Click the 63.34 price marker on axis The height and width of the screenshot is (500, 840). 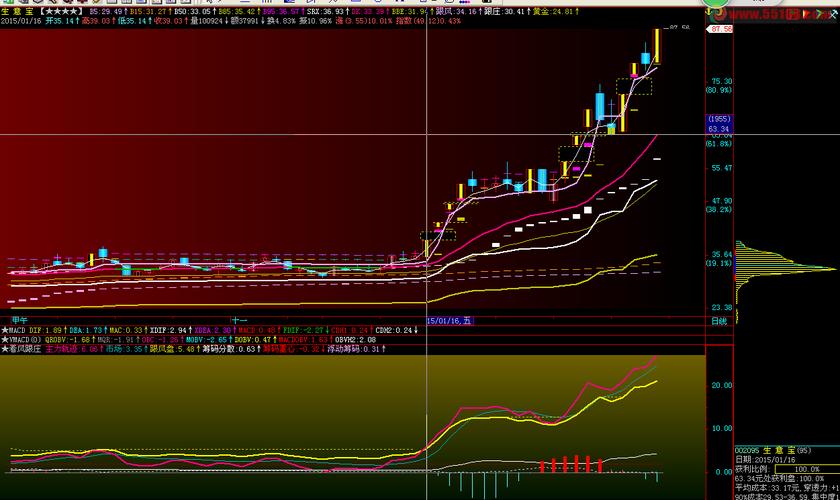(x=719, y=128)
